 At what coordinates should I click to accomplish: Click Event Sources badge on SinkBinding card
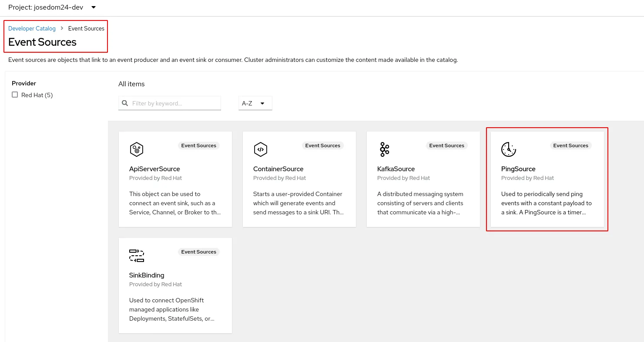click(198, 252)
